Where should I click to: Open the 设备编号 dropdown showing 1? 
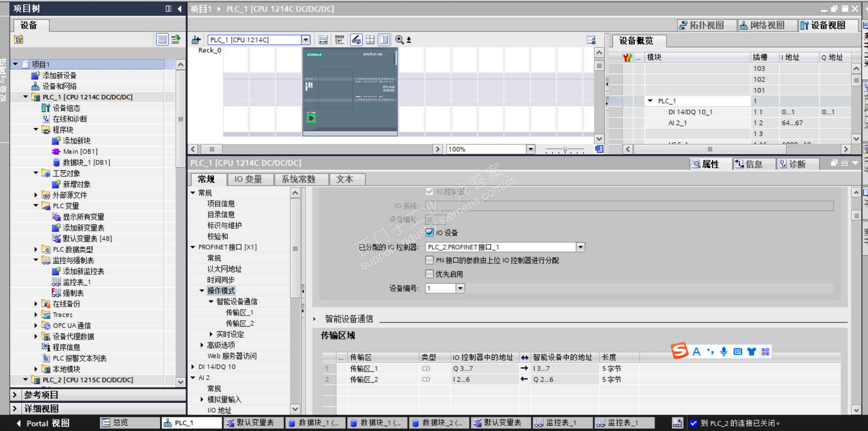pos(460,288)
